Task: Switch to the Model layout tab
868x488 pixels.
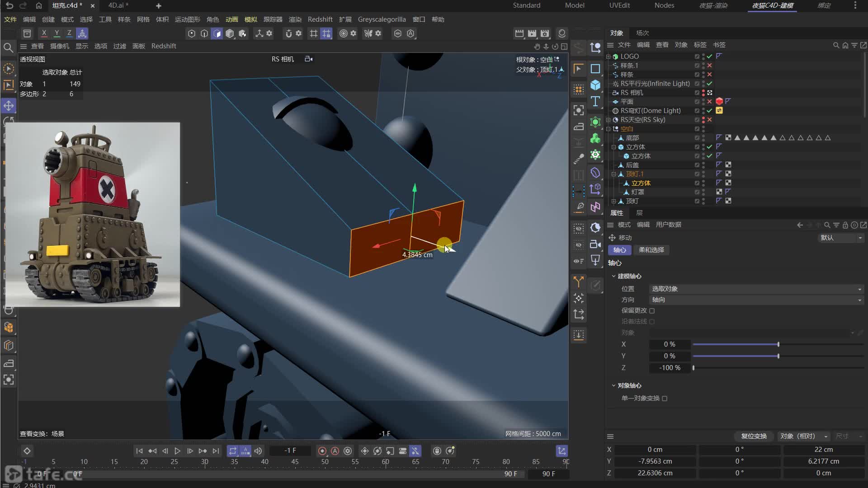Action: [575, 5]
